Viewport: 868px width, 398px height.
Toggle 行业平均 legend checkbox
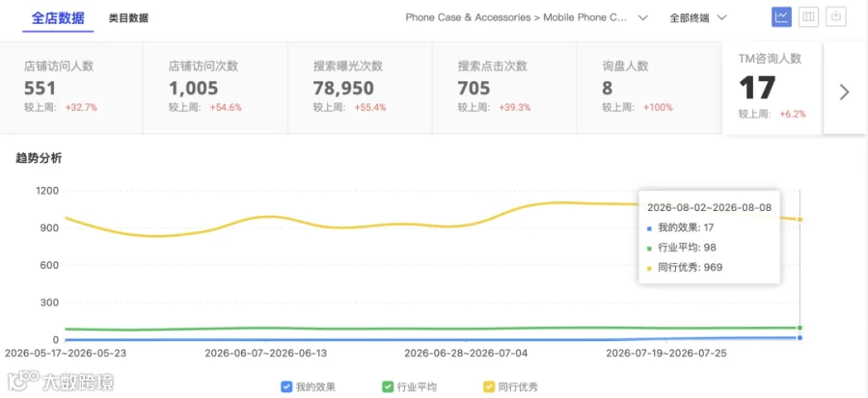coord(388,387)
